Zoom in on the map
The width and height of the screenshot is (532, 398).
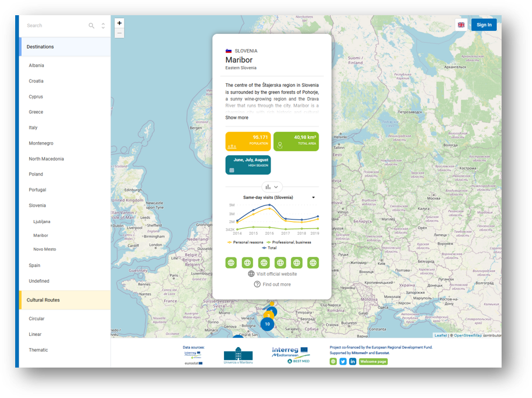119,23
